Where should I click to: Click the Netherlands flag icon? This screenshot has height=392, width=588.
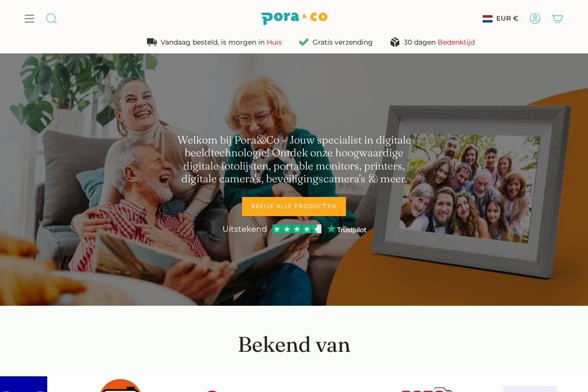[488, 19]
